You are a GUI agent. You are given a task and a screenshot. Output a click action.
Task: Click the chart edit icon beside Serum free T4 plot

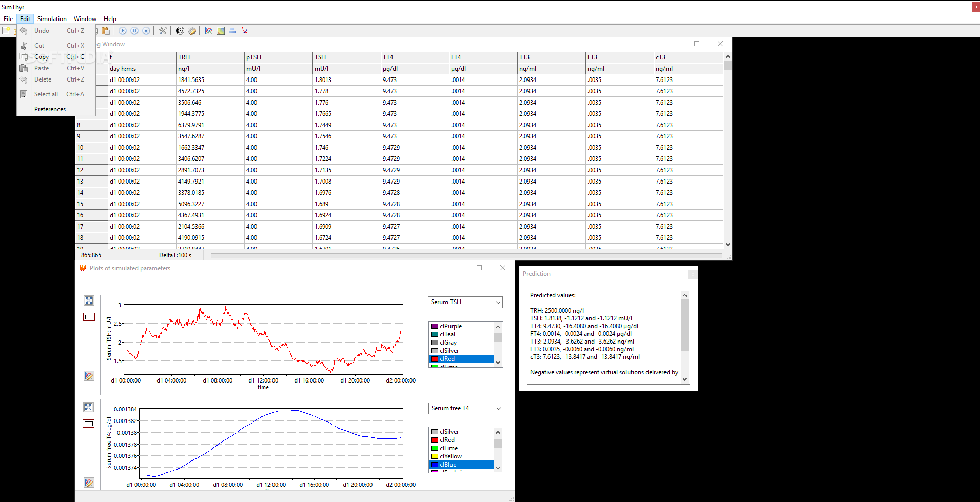89,483
